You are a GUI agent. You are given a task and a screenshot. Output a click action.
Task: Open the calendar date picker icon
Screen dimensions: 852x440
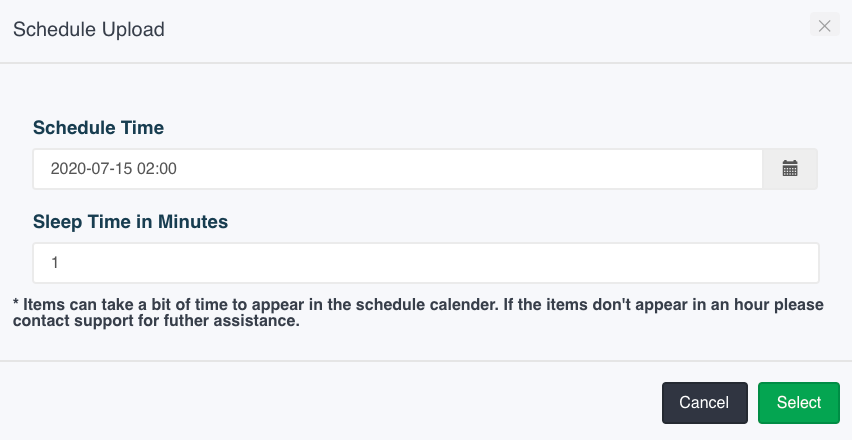coord(790,169)
